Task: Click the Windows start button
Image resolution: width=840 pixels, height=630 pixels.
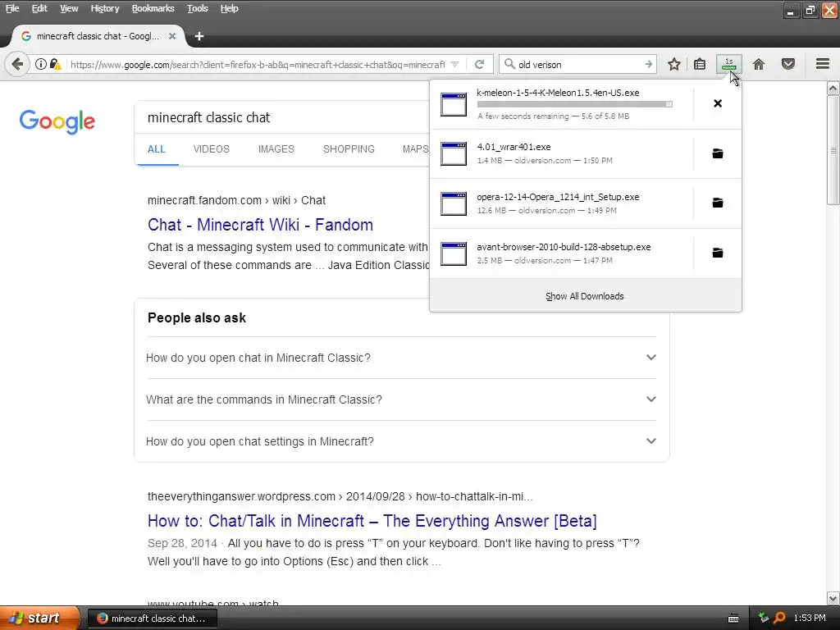Action: (x=39, y=618)
